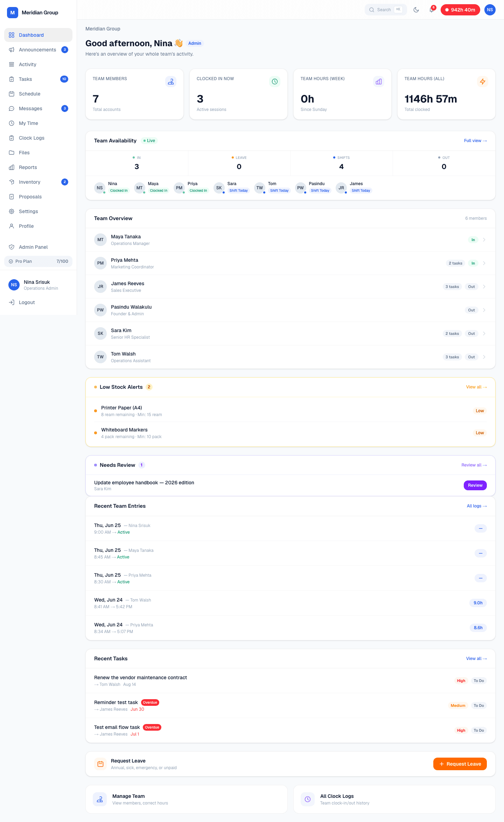
Task: Click the Settings gear icon
Action: coord(12,211)
